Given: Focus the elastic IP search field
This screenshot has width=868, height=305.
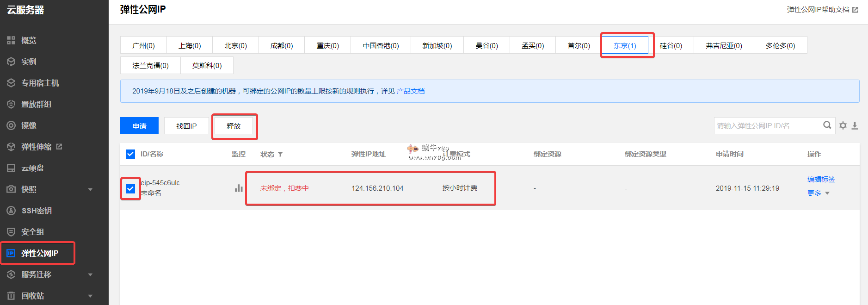Looking at the screenshot, I should coord(768,125).
